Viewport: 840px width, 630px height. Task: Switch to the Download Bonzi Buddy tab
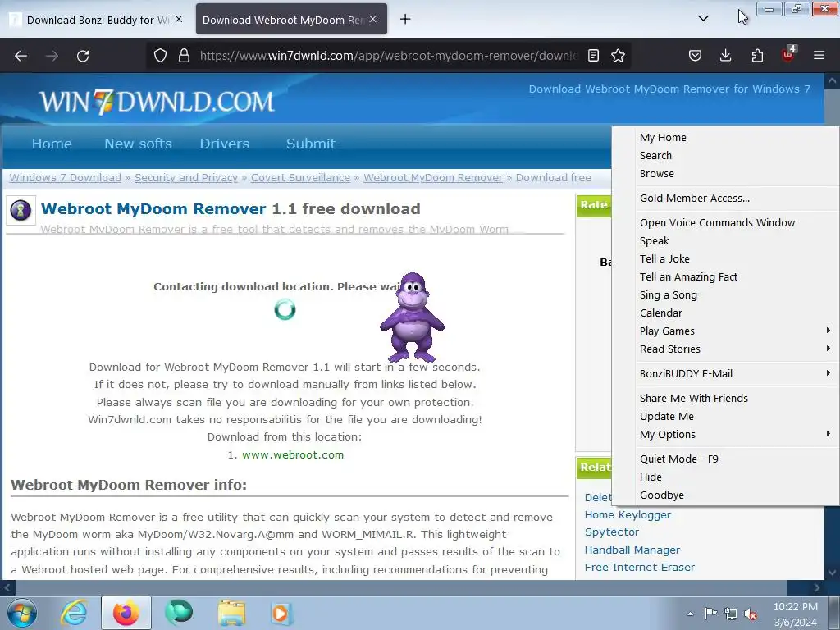pyautogui.click(x=97, y=20)
